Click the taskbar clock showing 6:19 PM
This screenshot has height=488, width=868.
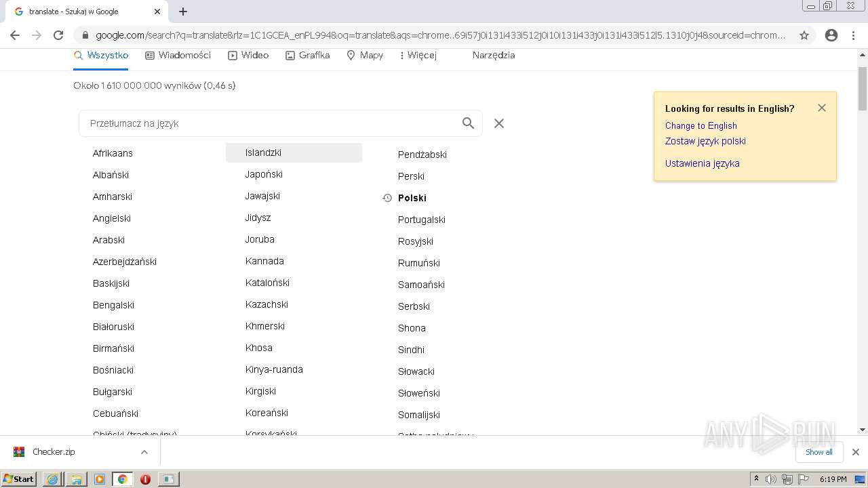(x=833, y=479)
